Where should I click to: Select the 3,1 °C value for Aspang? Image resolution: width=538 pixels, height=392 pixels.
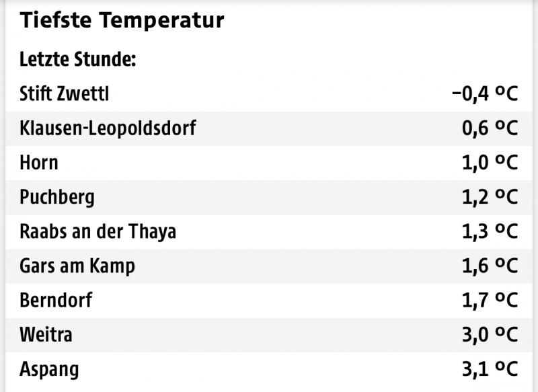[x=490, y=369]
